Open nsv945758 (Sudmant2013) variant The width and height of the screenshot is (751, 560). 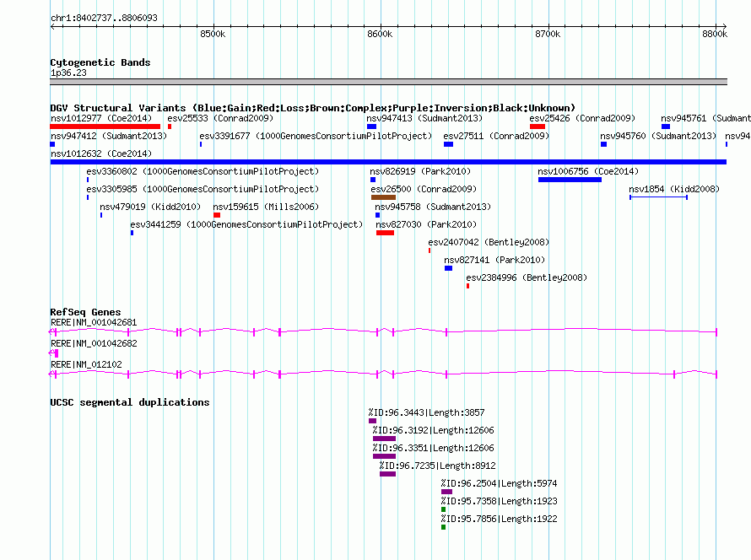coord(433,207)
